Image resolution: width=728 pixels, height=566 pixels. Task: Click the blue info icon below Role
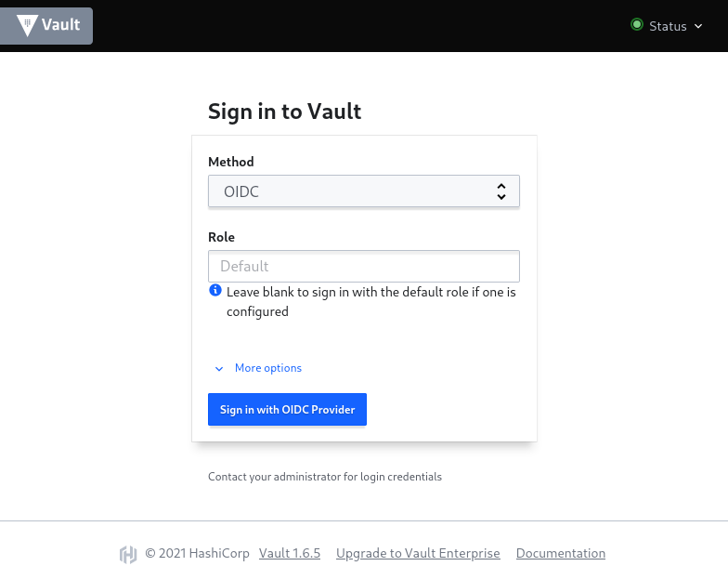[215, 290]
